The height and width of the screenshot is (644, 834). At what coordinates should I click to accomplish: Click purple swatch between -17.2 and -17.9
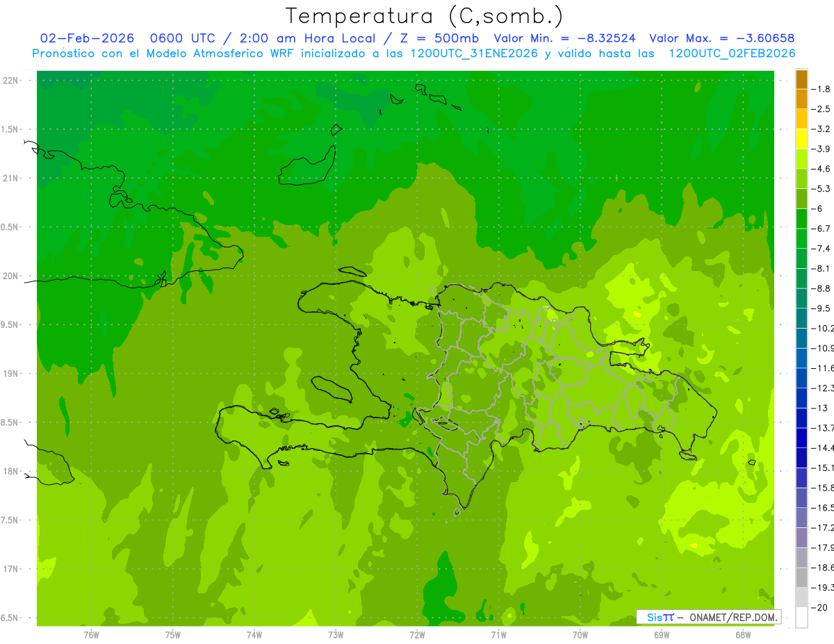coord(801,538)
